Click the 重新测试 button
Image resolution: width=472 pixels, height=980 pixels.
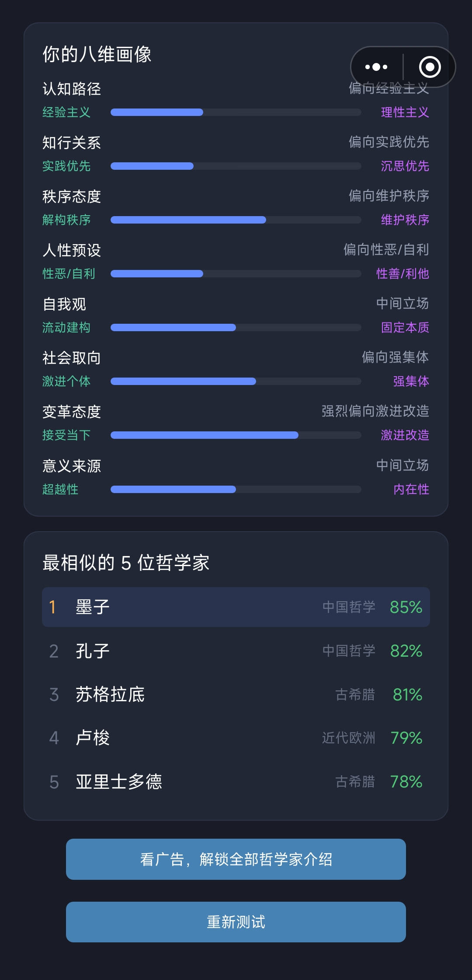click(x=236, y=922)
